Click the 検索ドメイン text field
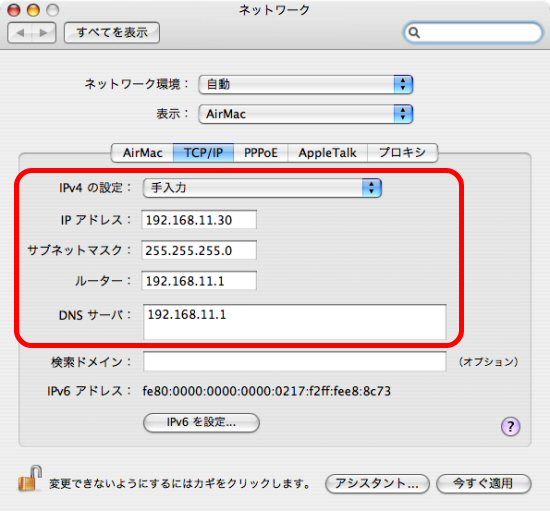This screenshot has height=511, width=550. coord(295,362)
